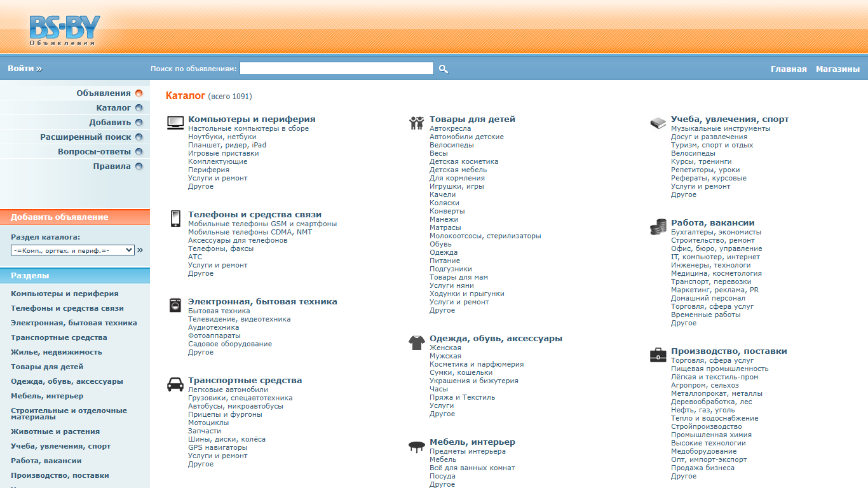This screenshot has width=868, height=488.
Task: Click the blue bullet beside Каталог
Action: click(x=139, y=108)
